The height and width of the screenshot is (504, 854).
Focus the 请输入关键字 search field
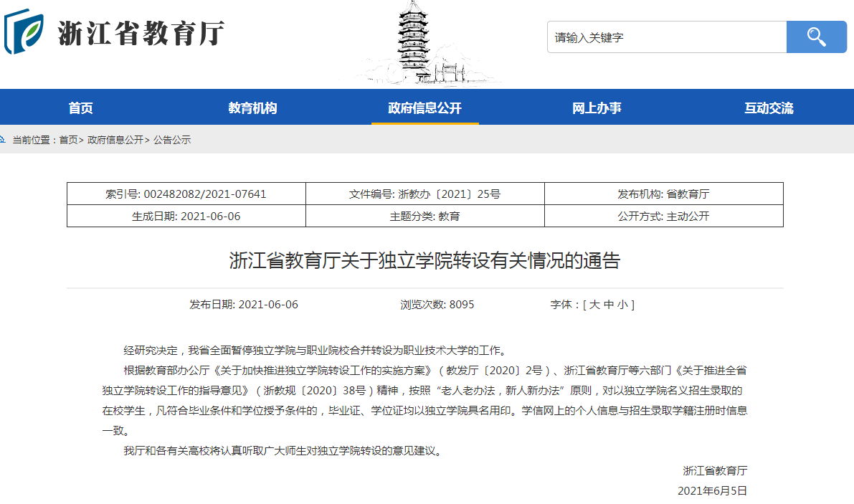click(x=667, y=37)
